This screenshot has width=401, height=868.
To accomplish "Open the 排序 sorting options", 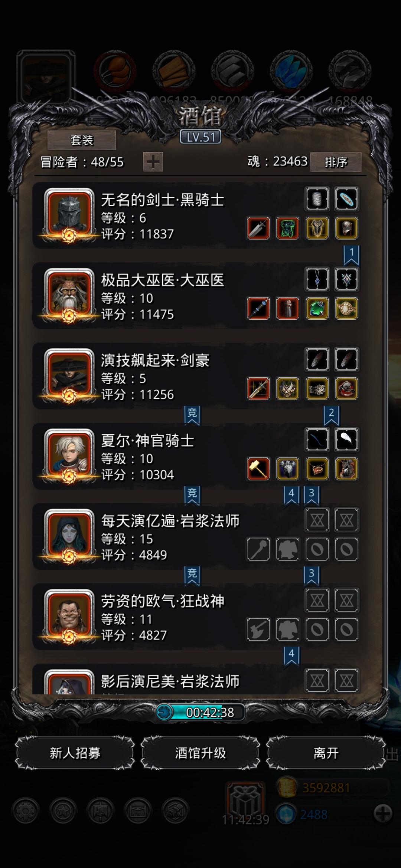I will [336, 162].
